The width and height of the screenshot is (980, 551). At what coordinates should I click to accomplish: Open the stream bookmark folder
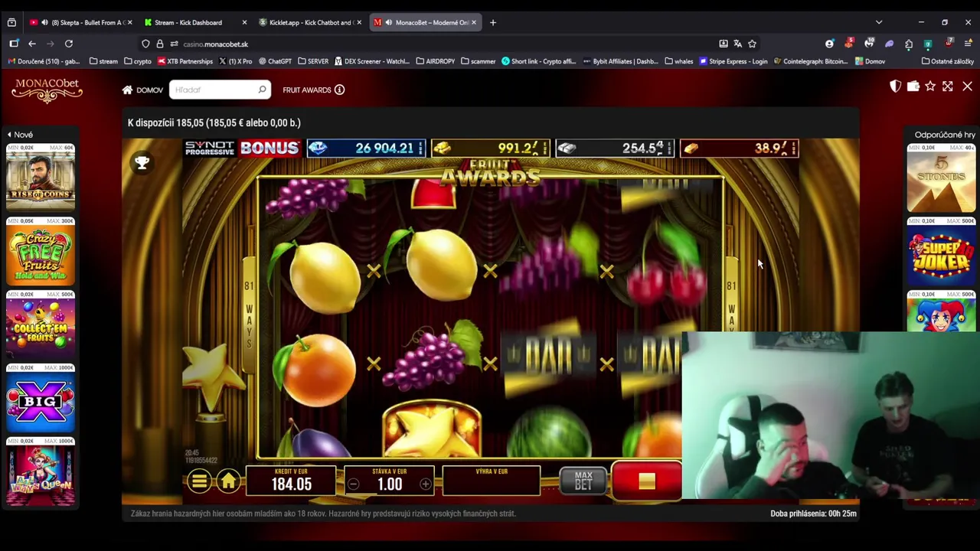(103, 61)
